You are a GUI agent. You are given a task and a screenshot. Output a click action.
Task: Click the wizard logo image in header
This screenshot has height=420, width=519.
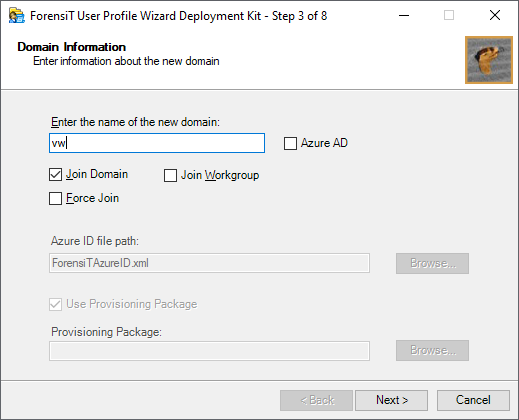(489, 60)
